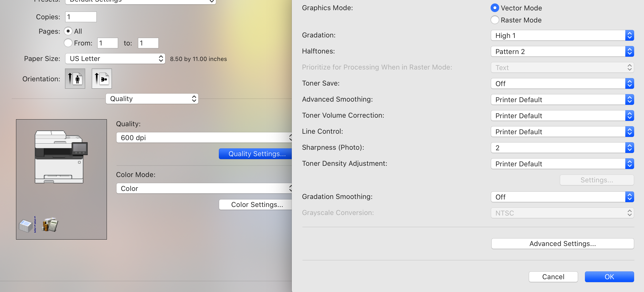Expand the Toner Save dropdown

562,84
